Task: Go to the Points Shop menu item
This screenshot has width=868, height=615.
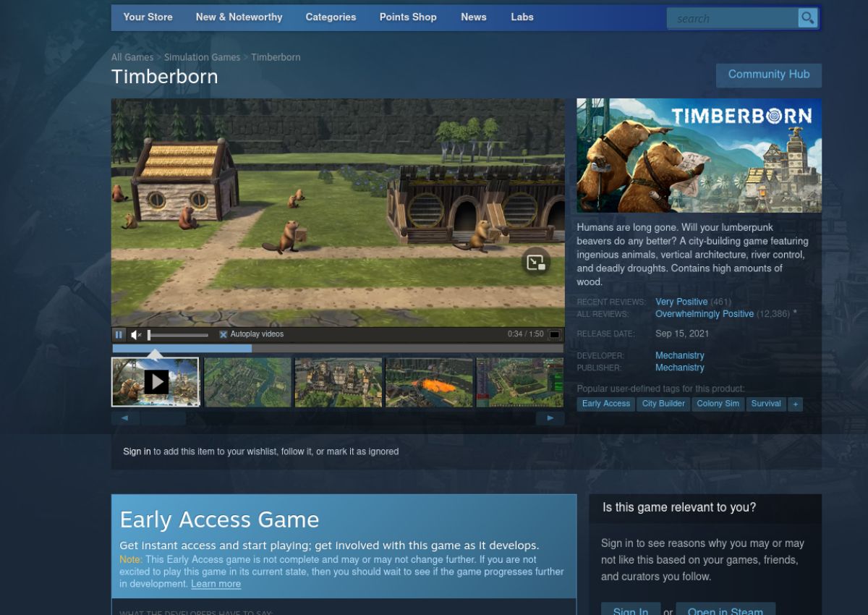Action: (x=407, y=17)
